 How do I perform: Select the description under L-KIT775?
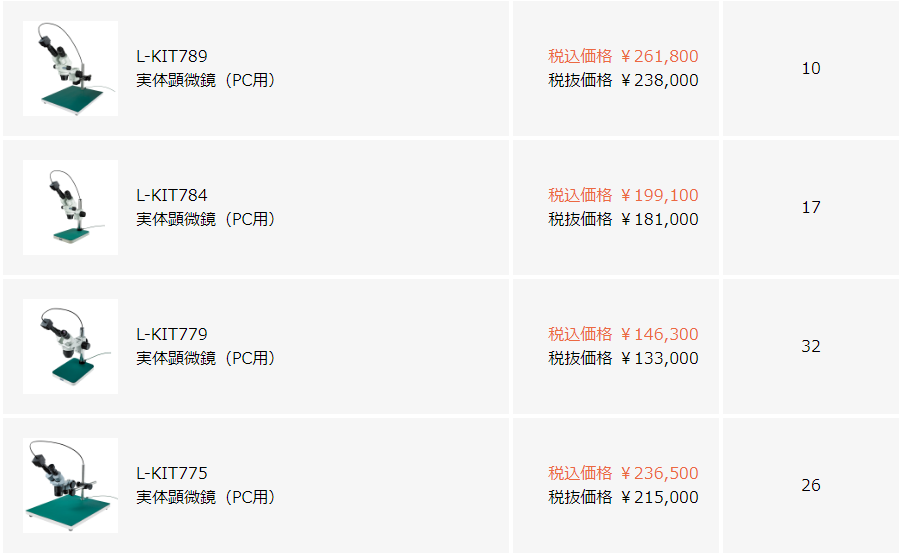(x=206, y=497)
